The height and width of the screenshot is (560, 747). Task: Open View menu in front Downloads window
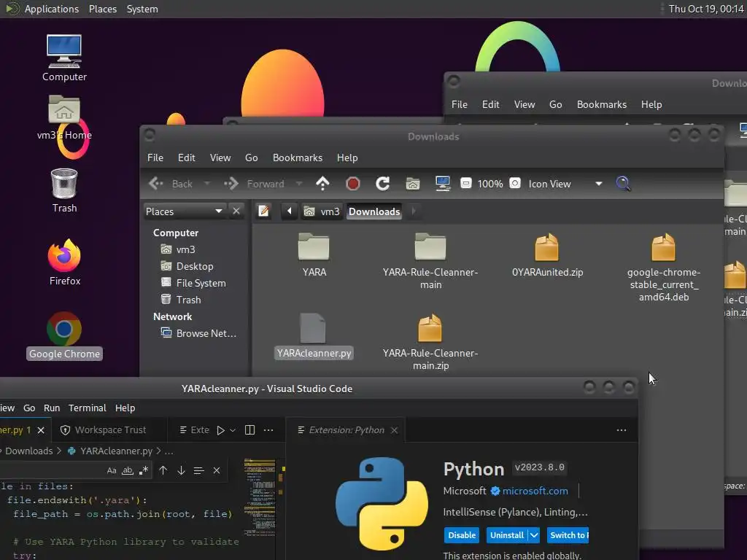220,157
